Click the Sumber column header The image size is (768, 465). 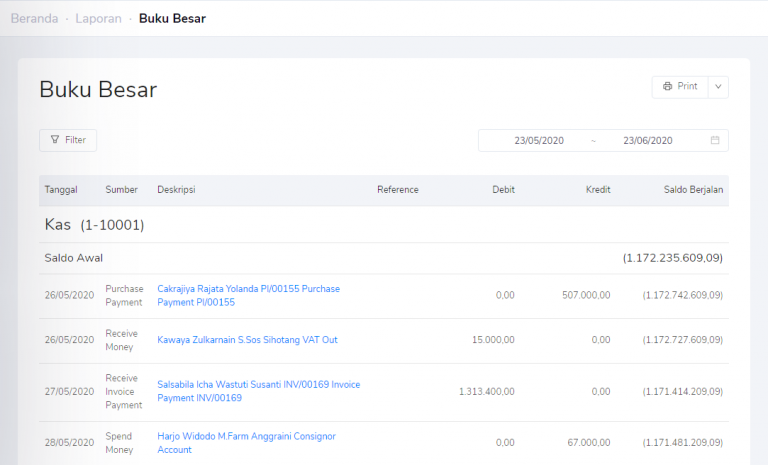[x=122, y=190]
